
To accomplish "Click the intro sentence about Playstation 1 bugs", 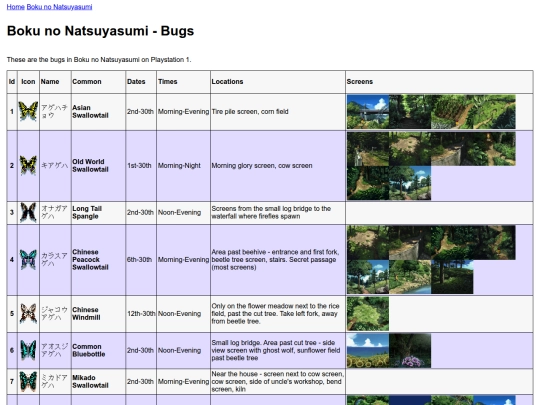I will [99, 60].
